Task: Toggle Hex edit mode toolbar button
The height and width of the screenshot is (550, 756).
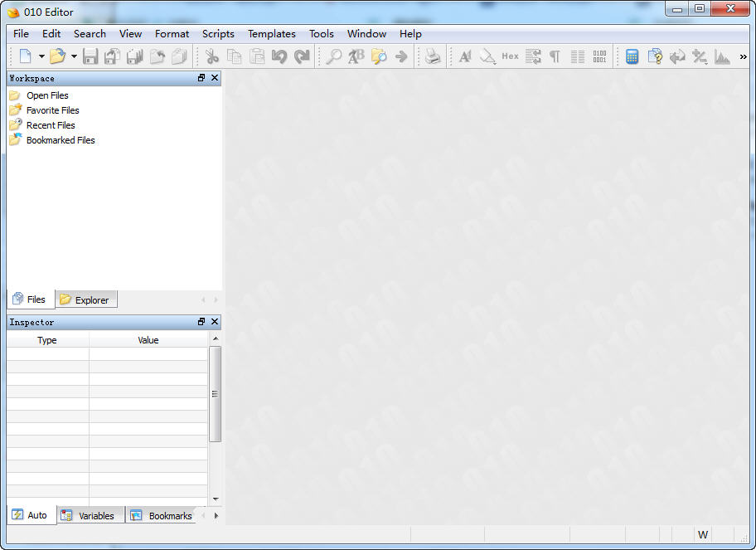Action: [510, 56]
